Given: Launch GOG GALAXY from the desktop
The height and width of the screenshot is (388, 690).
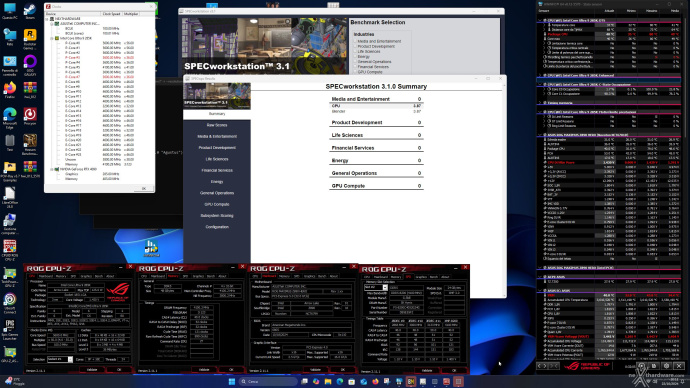Looking at the screenshot, I should click(30, 65).
